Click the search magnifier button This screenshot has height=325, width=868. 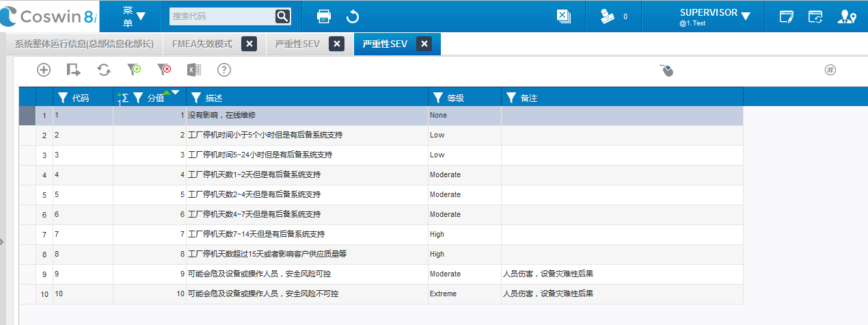(282, 16)
